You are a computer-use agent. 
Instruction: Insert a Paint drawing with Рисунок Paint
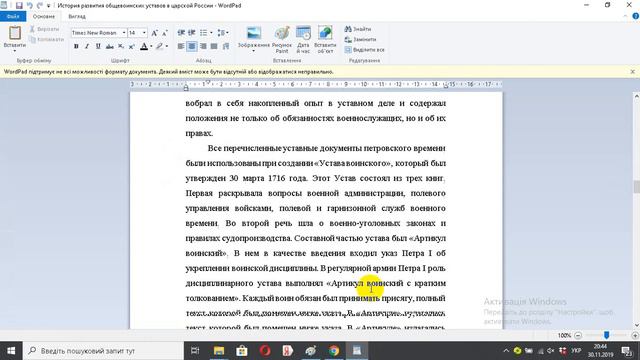(x=282, y=39)
